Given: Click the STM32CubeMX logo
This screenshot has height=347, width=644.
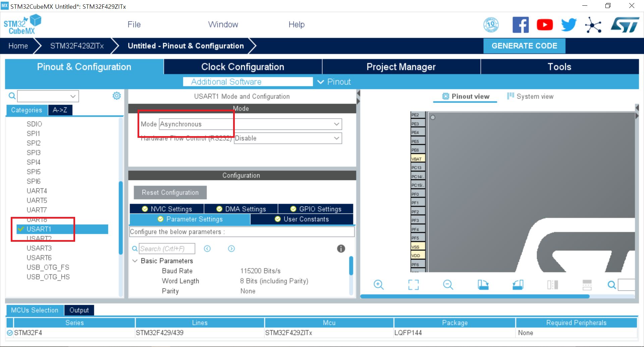Looking at the screenshot, I should pos(22,24).
